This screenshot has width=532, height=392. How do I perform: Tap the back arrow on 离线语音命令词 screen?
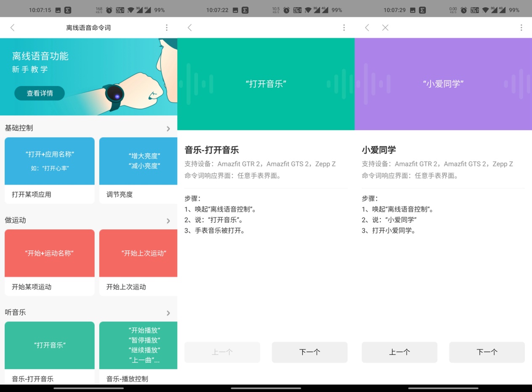[13, 27]
